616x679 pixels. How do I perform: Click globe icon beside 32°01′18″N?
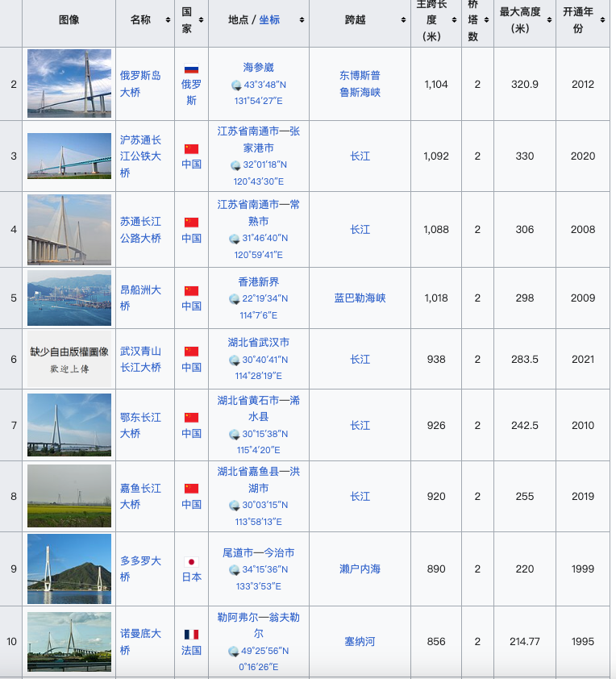(x=235, y=165)
